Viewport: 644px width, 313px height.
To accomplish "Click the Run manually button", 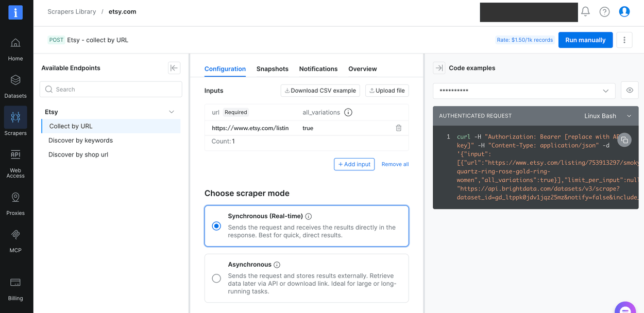I will point(585,40).
